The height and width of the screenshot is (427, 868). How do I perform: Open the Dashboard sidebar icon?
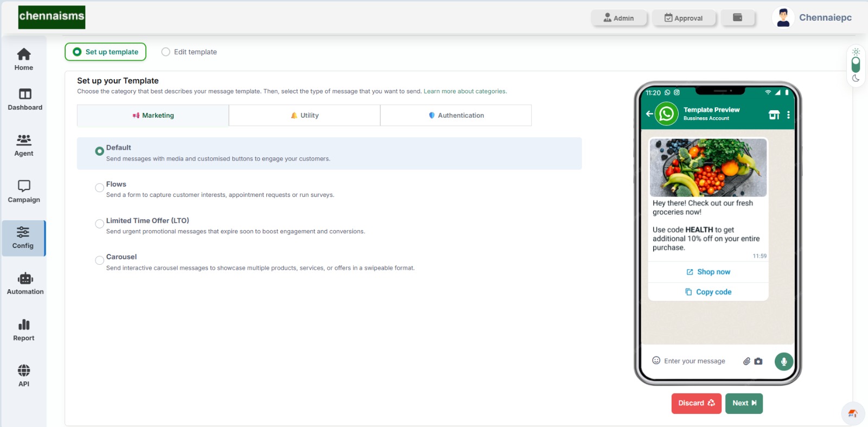coord(25,99)
